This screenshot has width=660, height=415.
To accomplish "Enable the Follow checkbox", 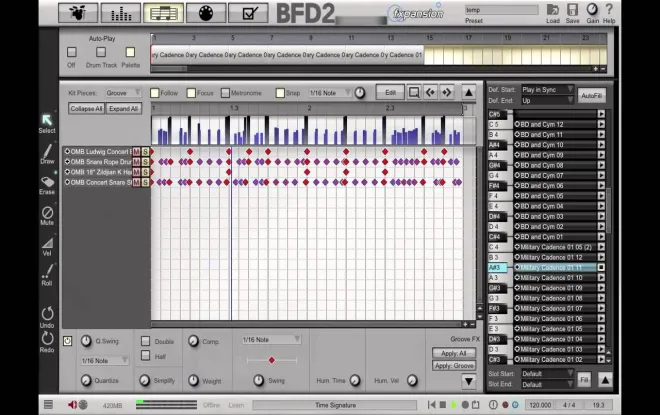I will point(154,93).
